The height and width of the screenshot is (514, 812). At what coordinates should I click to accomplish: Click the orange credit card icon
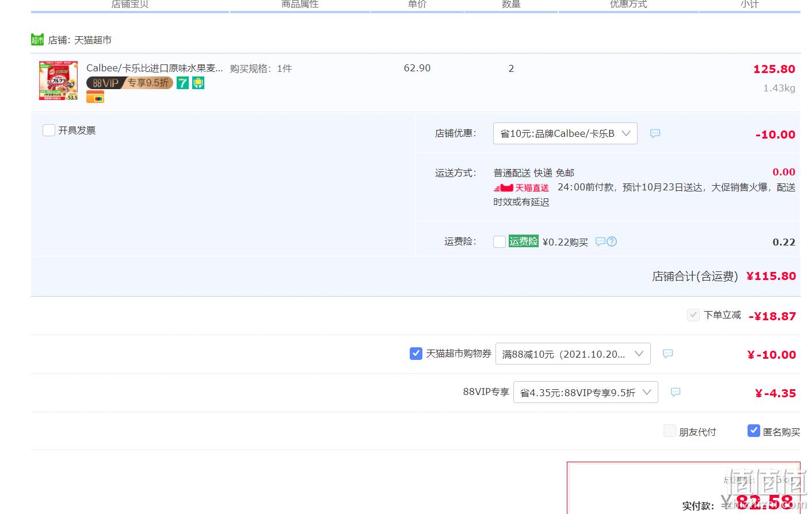95,97
